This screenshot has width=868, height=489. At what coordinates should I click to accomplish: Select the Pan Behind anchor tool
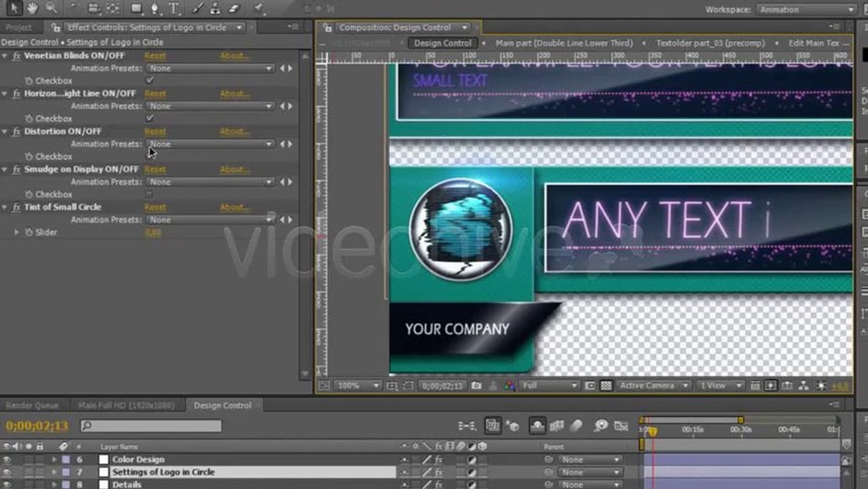(x=113, y=8)
